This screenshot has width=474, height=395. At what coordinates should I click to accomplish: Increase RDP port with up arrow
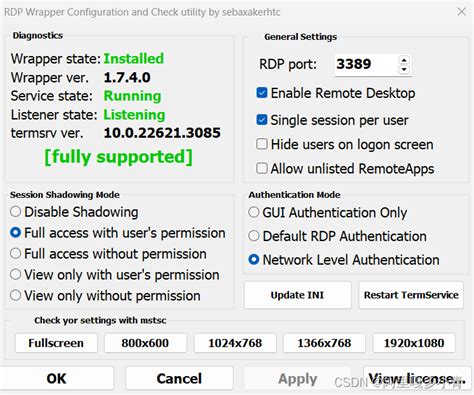click(x=404, y=60)
